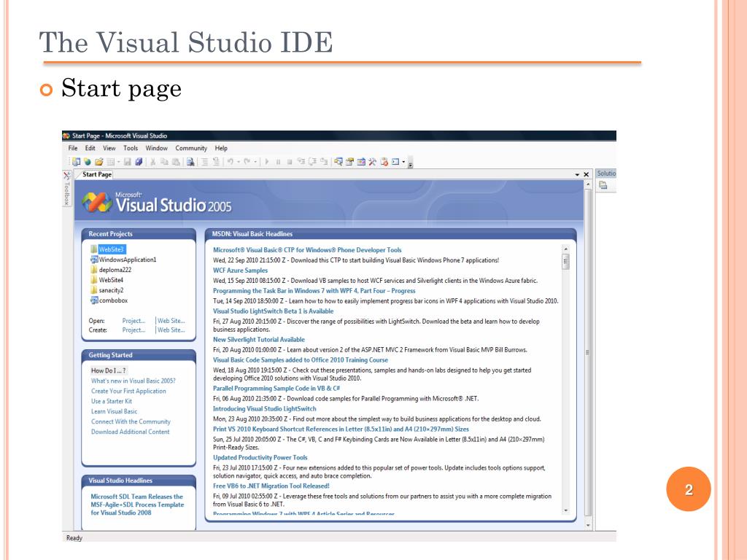Open the Community menu

(191, 148)
